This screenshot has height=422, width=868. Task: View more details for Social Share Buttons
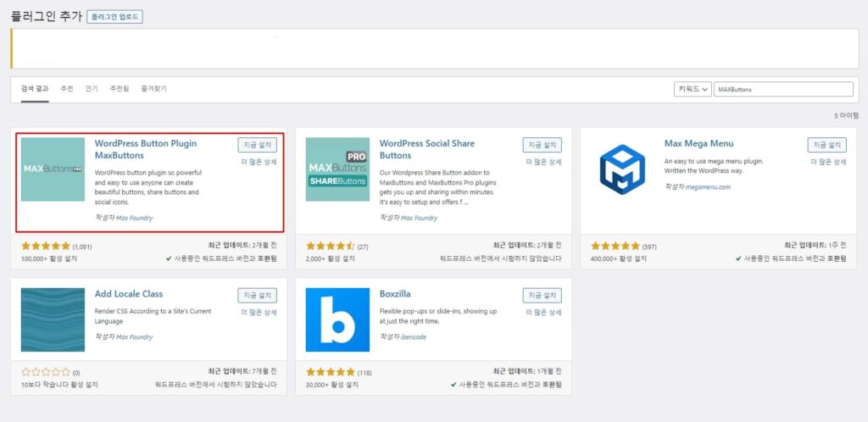543,162
